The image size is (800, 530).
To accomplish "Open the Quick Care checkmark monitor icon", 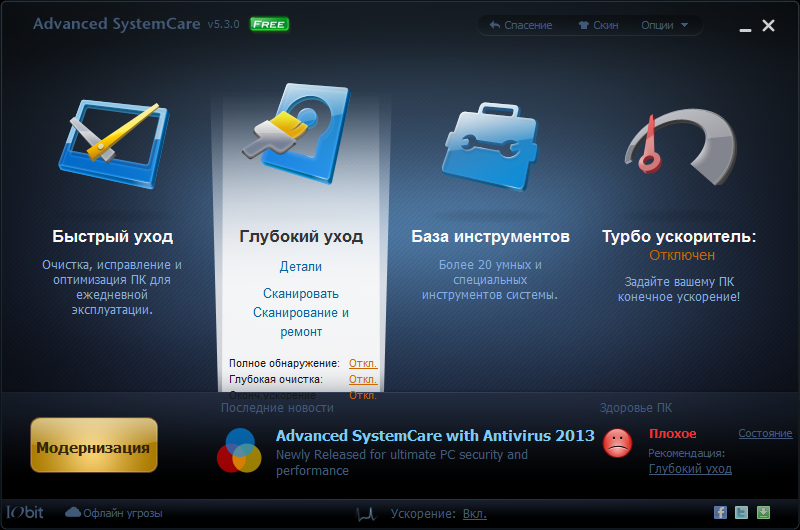I will 114,144.
